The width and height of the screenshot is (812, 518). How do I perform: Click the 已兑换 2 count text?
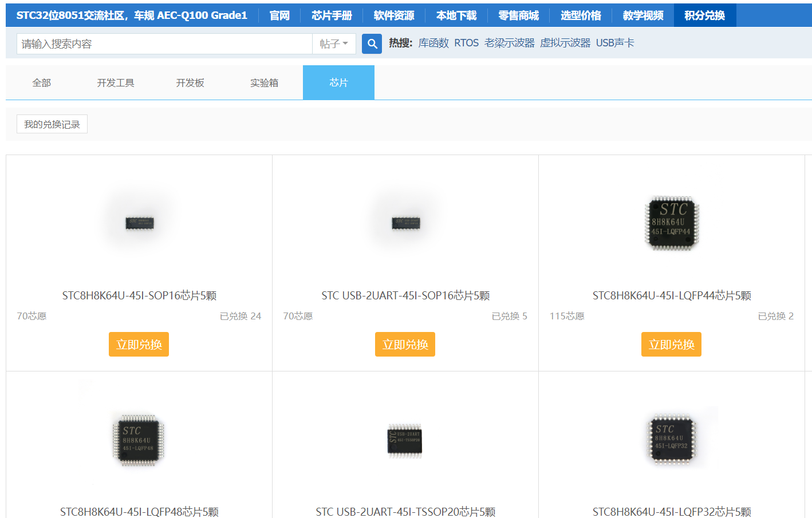776,316
